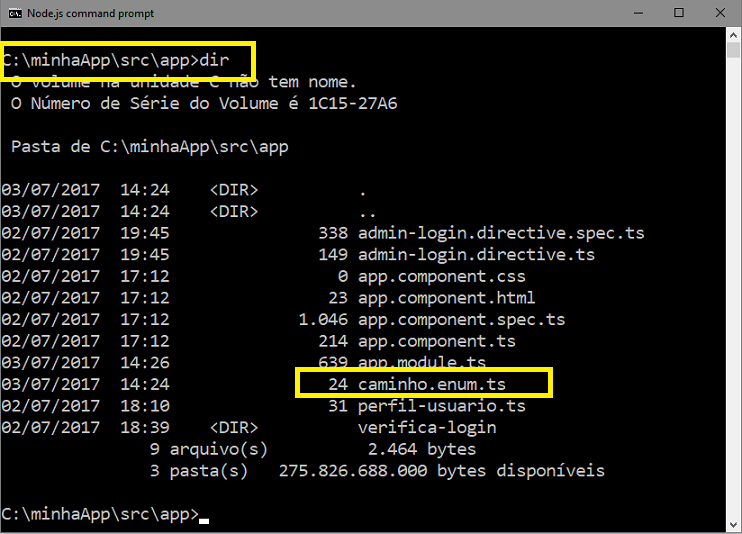Click the bottom command prompt cursor line
742x534 pixels.
click(x=105, y=514)
